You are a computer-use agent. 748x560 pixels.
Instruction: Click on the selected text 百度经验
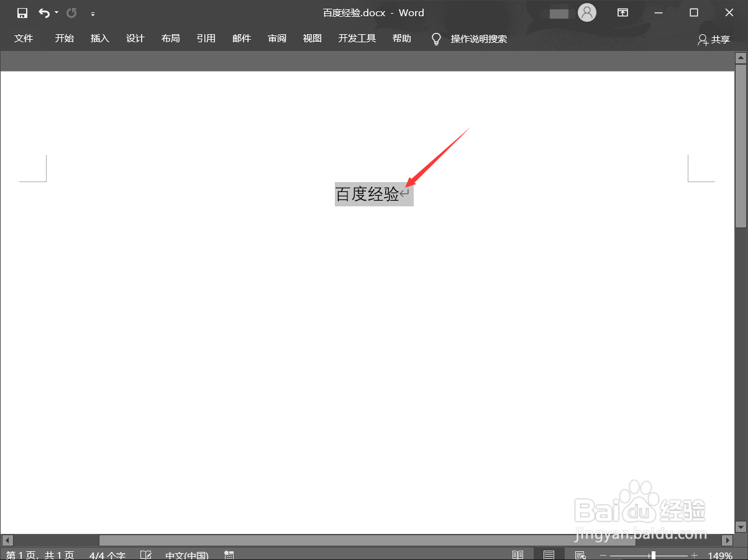367,195
